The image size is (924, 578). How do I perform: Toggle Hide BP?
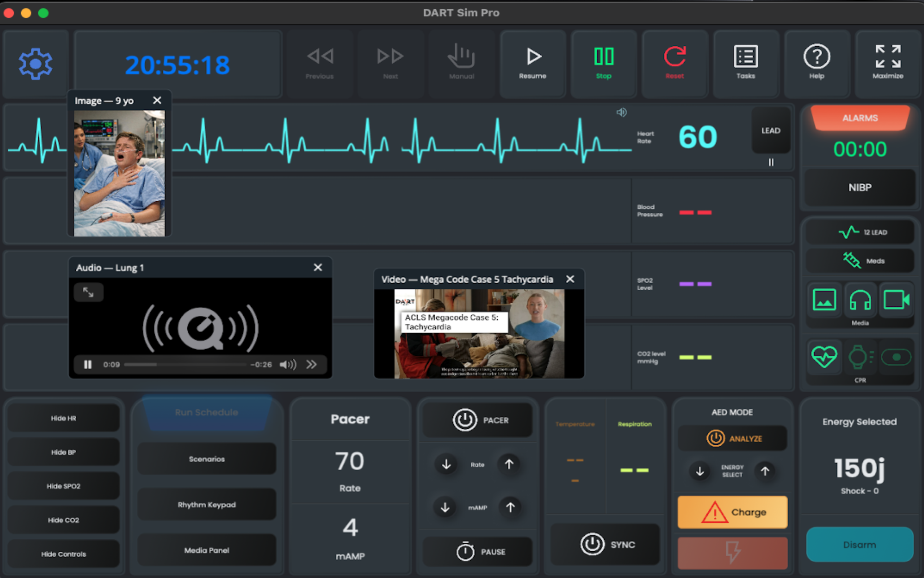[x=64, y=452]
